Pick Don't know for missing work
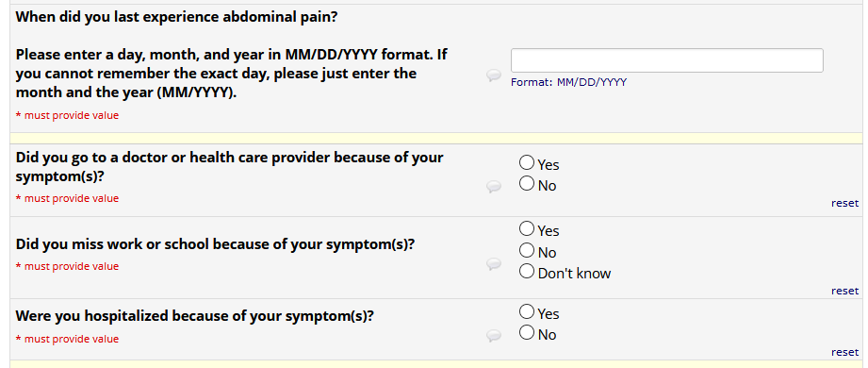The image size is (868, 368). pyautogui.click(x=527, y=272)
